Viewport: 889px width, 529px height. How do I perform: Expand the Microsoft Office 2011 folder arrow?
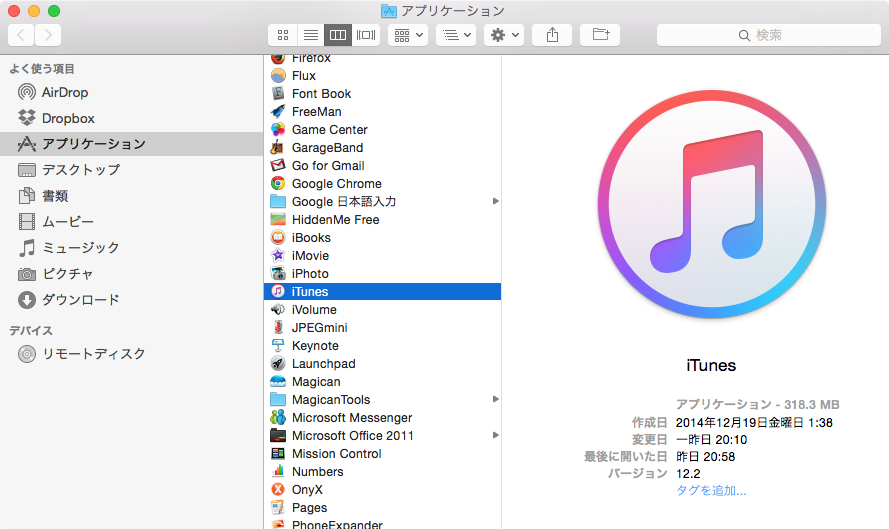click(x=496, y=435)
